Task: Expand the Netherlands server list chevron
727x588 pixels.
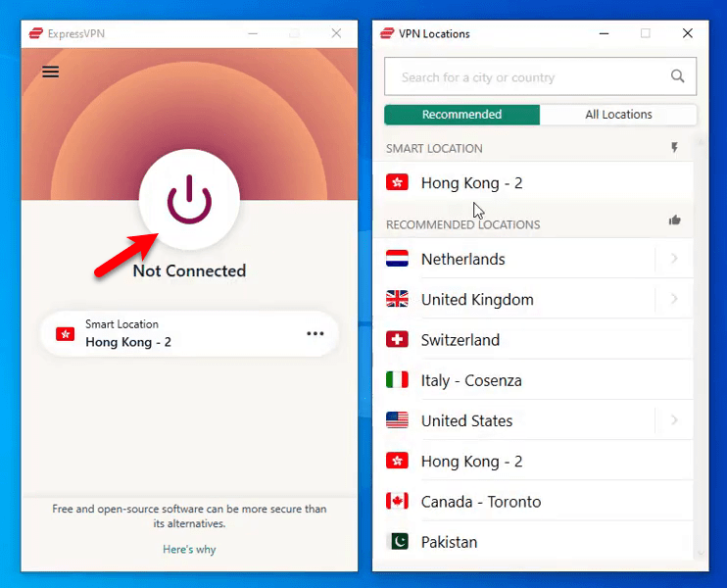Action: point(674,259)
